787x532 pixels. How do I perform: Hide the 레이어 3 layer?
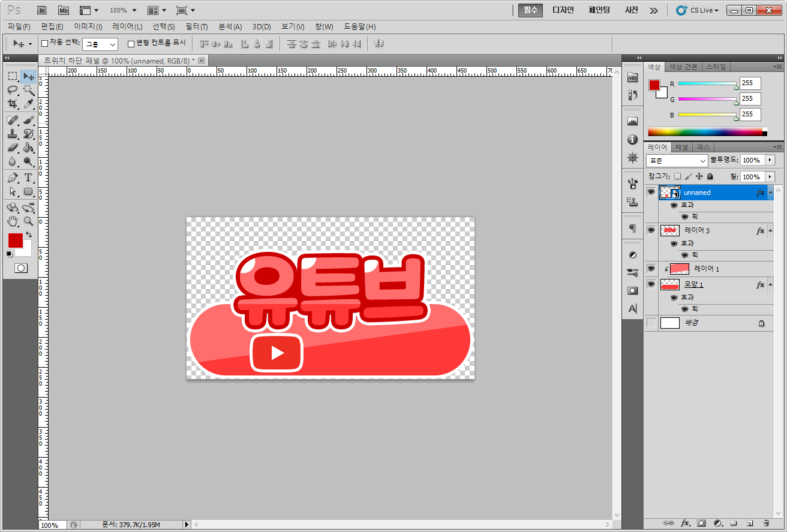(651, 230)
